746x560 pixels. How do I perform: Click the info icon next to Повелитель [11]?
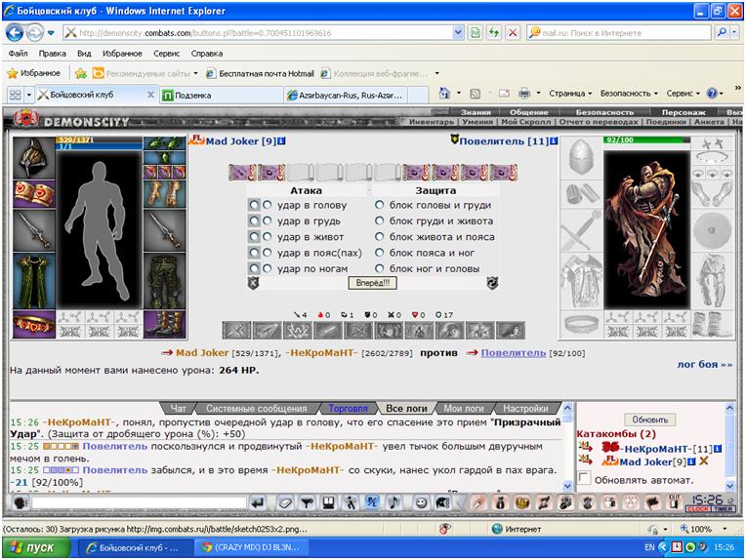[554, 141]
